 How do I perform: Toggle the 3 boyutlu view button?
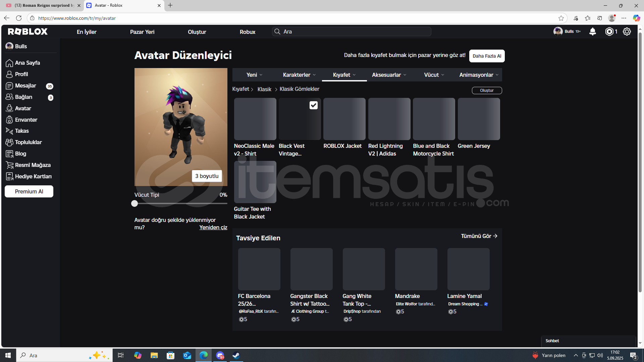coord(207,176)
